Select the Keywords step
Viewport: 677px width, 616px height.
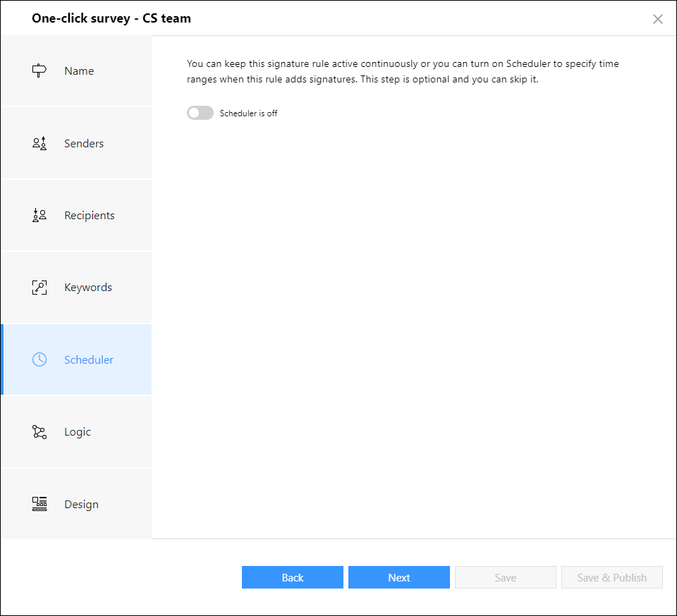[x=76, y=288]
